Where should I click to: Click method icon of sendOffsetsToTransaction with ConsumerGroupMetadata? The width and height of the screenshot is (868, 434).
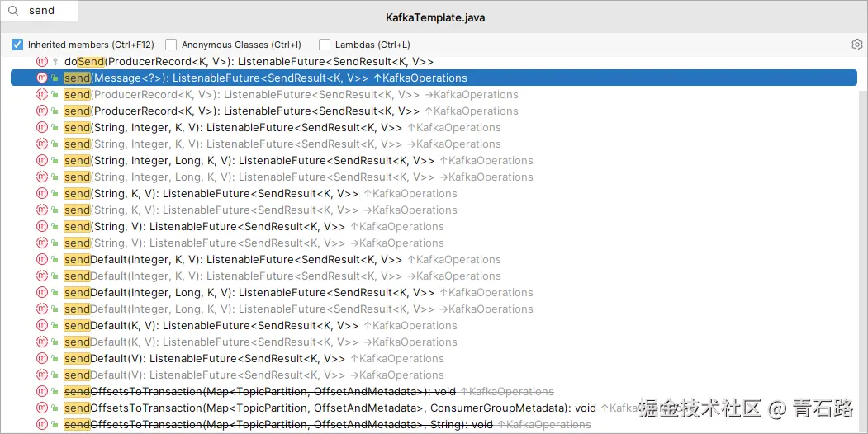(x=42, y=408)
